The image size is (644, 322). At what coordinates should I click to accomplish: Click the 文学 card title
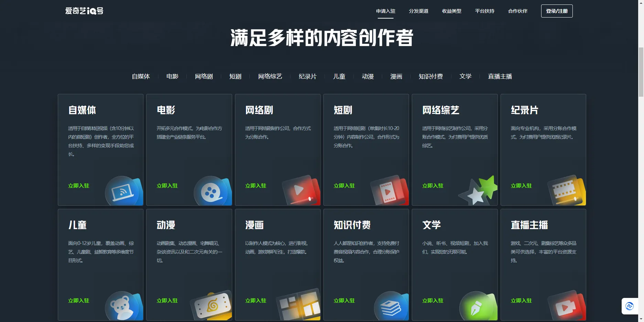point(431,225)
